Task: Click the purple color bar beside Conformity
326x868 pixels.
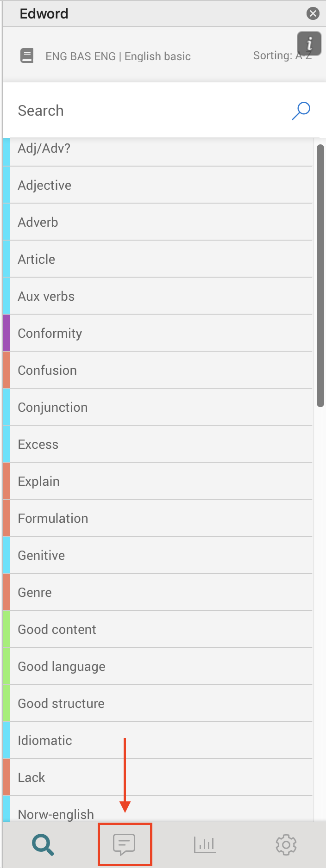Action: (x=6, y=333)
